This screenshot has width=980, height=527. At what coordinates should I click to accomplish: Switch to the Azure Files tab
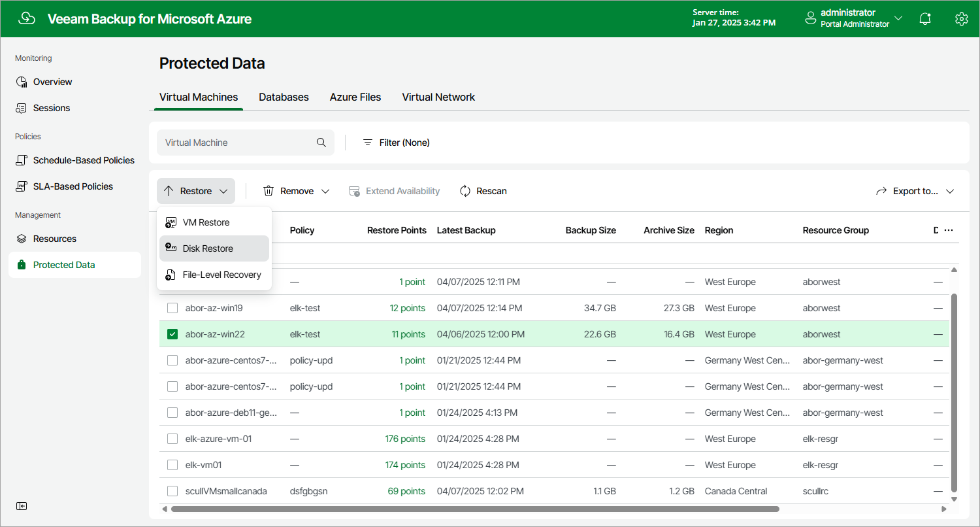(355, 97)
